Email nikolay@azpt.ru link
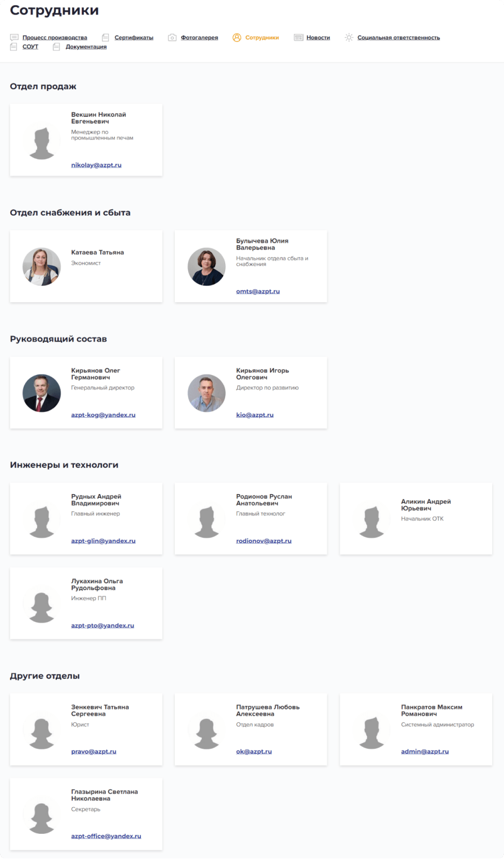The width and height of the screenshot is (504, 859). pos(97,165)
